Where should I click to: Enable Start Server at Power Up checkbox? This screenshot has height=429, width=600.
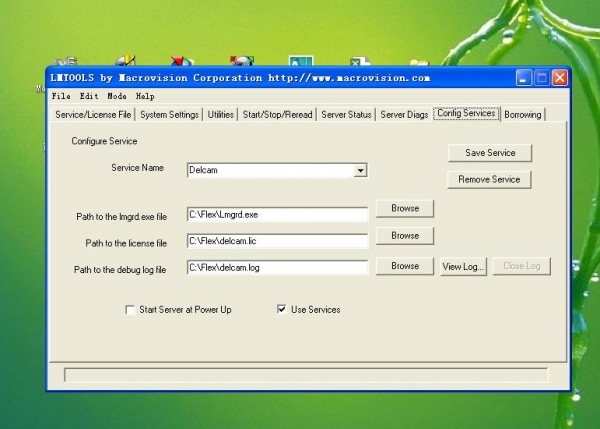tap(130, 310)
